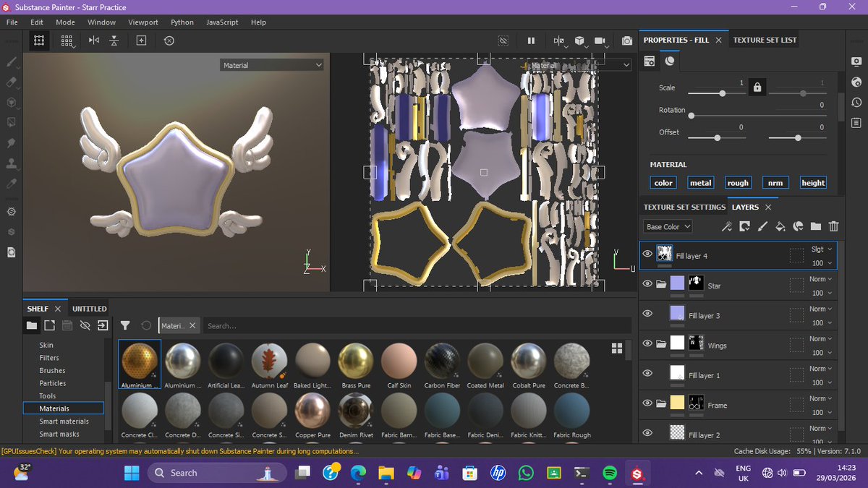Open the File menu
Screen dimensions: 868x488
(12, 22)
